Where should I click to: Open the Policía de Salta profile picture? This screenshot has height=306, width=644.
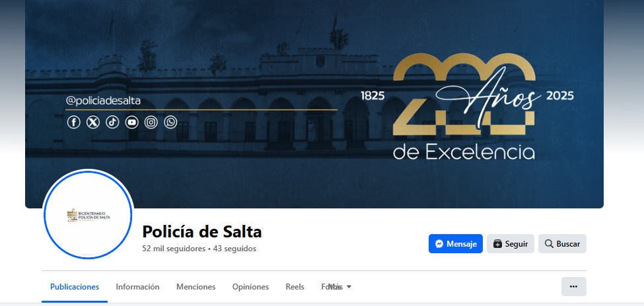pyautogui.click(x=87, y=214)
